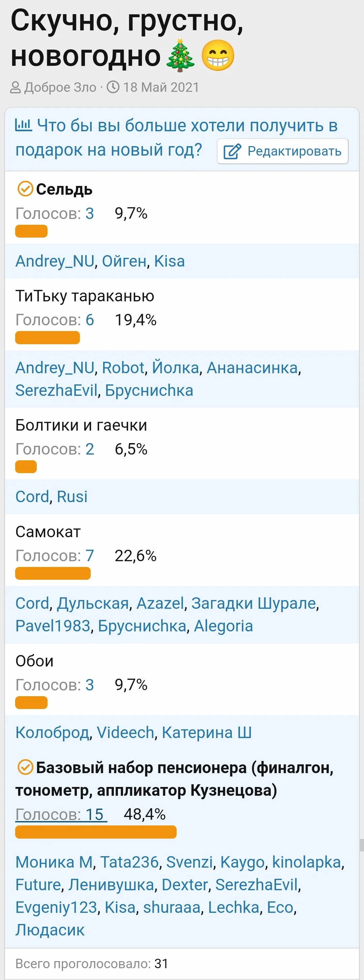The height and width of the screenshot is (980, 364).
Task: Click checkmark beside Базовый набор пенсионера
Action: pyautogui.click(x=25, y=767)
